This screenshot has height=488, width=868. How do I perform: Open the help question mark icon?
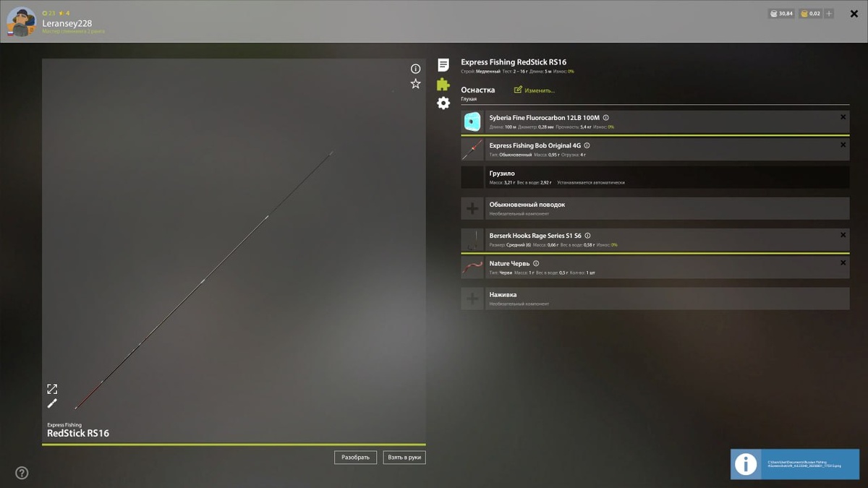[22, 473]
